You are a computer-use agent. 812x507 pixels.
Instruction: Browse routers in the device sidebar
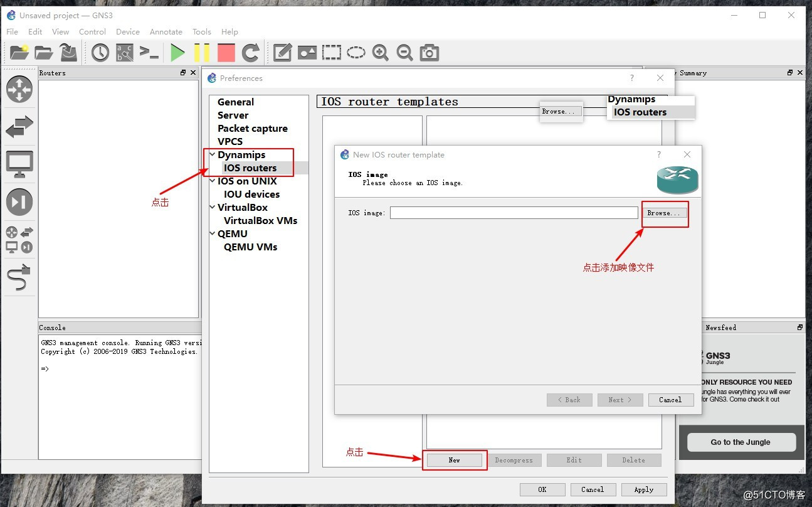[x=19, y=89]
